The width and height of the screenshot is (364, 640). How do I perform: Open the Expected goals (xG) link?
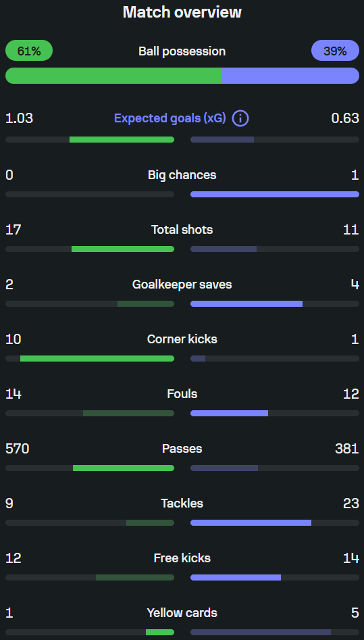point(170,118)
